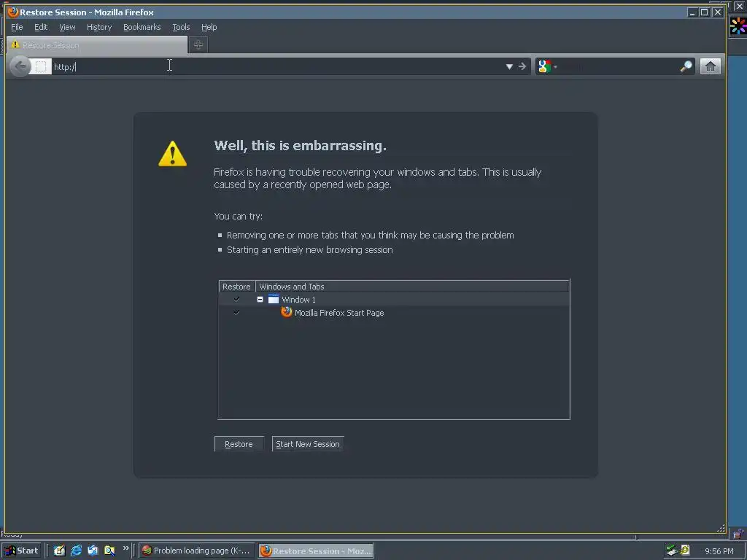This screenshot has height=560, width=747.
Task: Click the Windows and Tabs column header
Action: coord(413,286)
